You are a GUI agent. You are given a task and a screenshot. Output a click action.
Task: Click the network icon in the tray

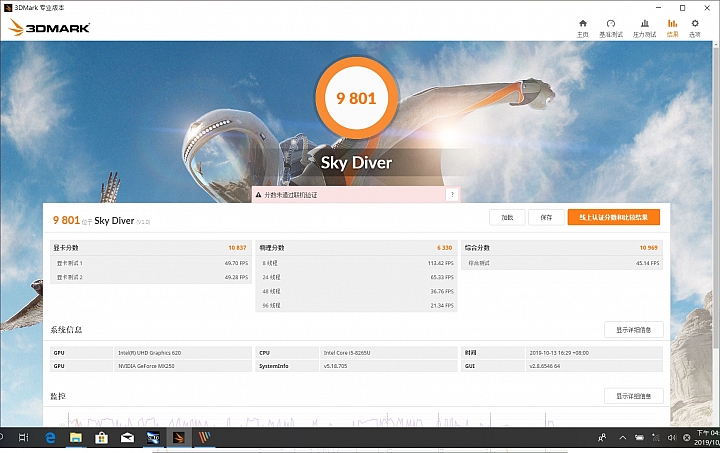pyautogui.click(x=656, y=438)
